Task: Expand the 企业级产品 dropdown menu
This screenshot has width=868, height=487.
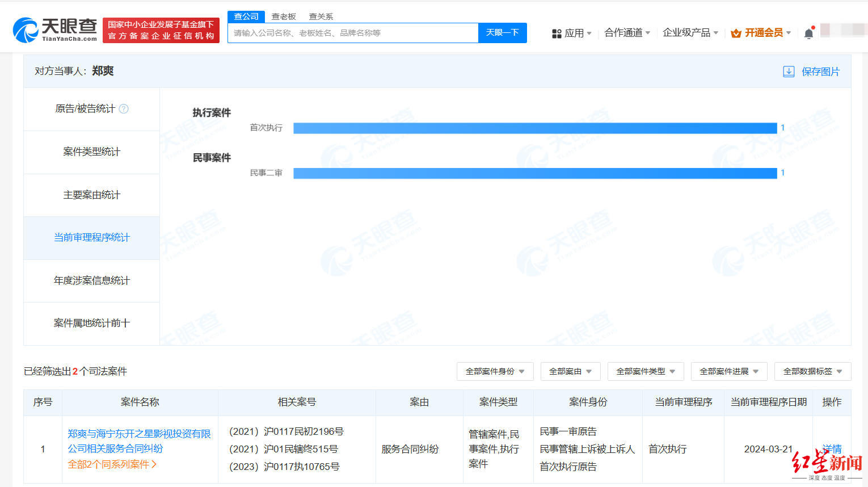Action: 690,33
